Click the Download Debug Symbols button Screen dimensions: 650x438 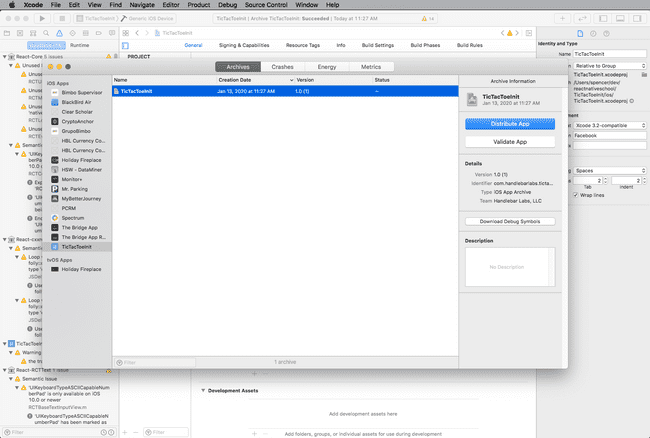click(510, 221)
